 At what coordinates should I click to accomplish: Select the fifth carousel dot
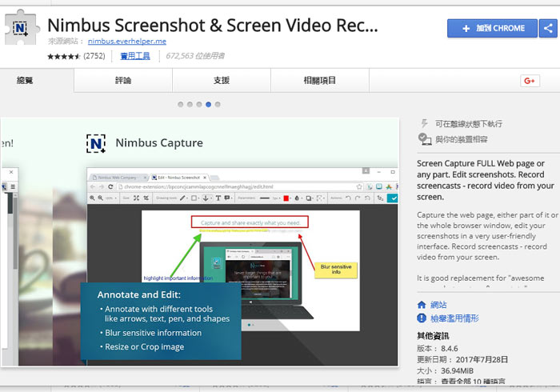pos(218,104)
